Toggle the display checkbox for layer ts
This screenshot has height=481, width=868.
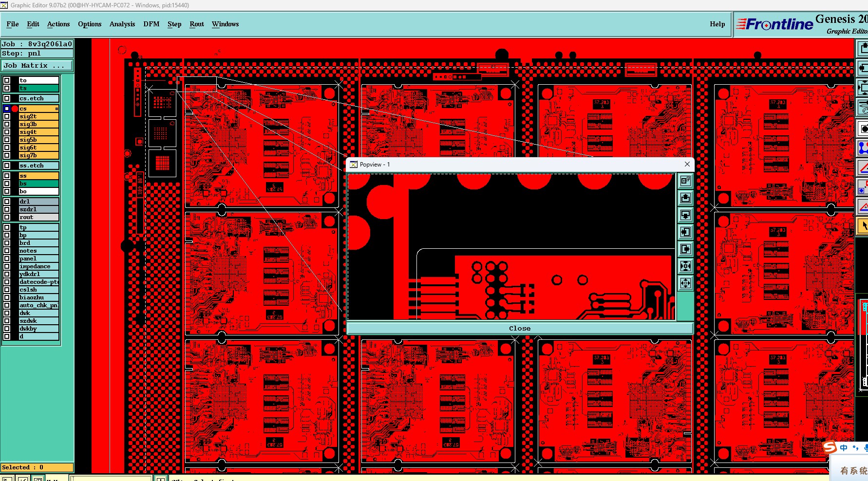pos(7,88)
